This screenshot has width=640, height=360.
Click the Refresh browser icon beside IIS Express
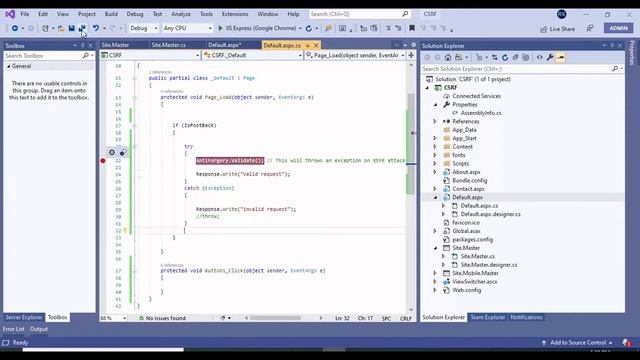tap(309, 28)
